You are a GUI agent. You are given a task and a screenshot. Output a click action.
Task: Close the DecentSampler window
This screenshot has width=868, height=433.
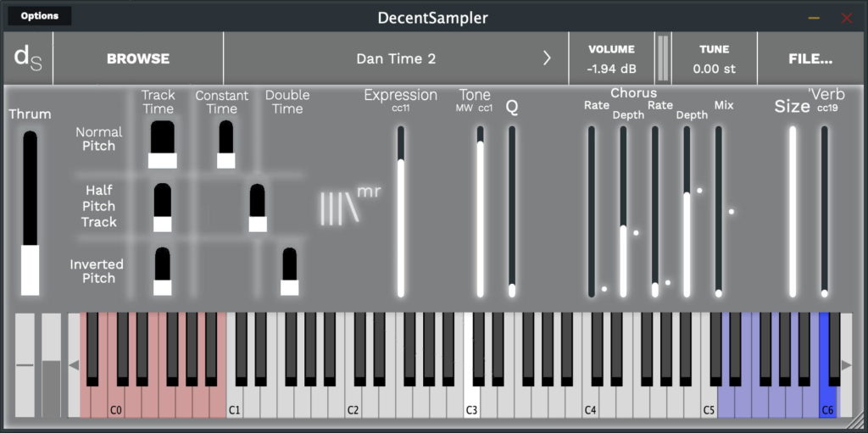tap(847, 18)
